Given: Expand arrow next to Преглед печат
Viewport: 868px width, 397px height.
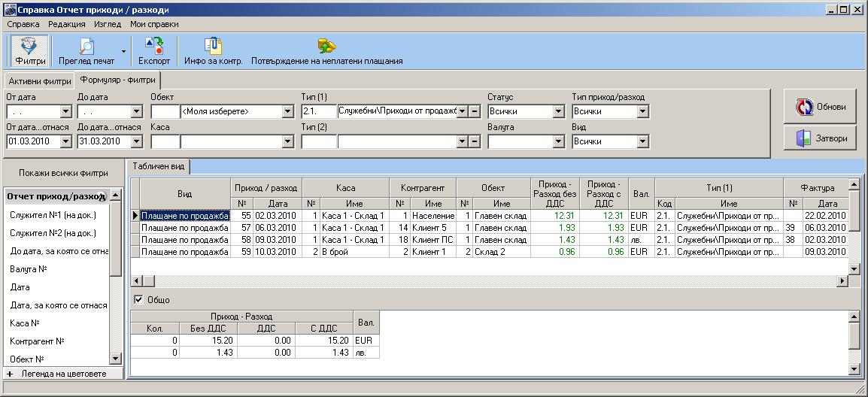Looking at the screenshot, I should 123,51.
